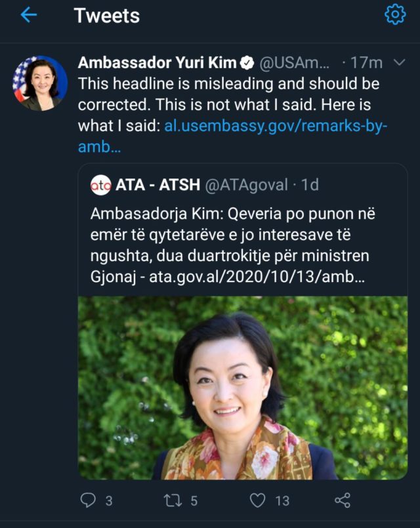Tap the ATA logo avatar
Screen dimensions: 420x528
click(x=100, y=185)
